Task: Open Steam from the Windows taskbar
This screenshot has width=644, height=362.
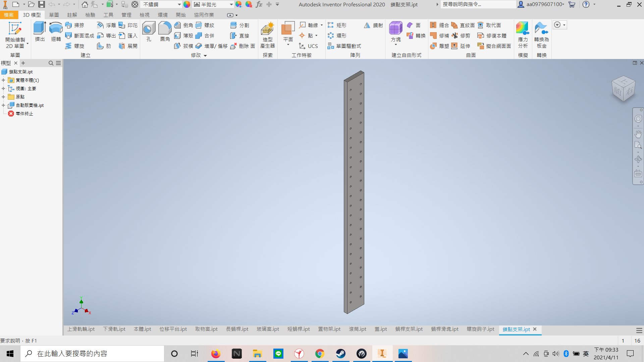Action: [340, 354]
